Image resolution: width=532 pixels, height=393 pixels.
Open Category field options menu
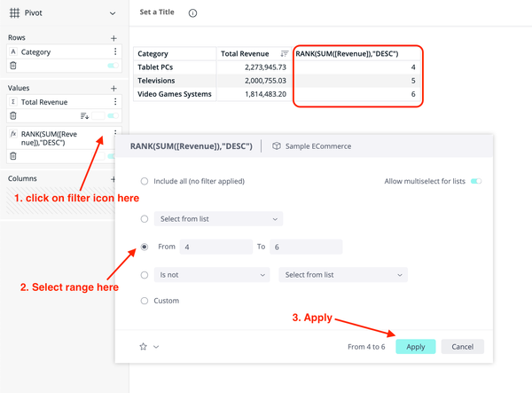pyautogui.click(x=115, y=52)
